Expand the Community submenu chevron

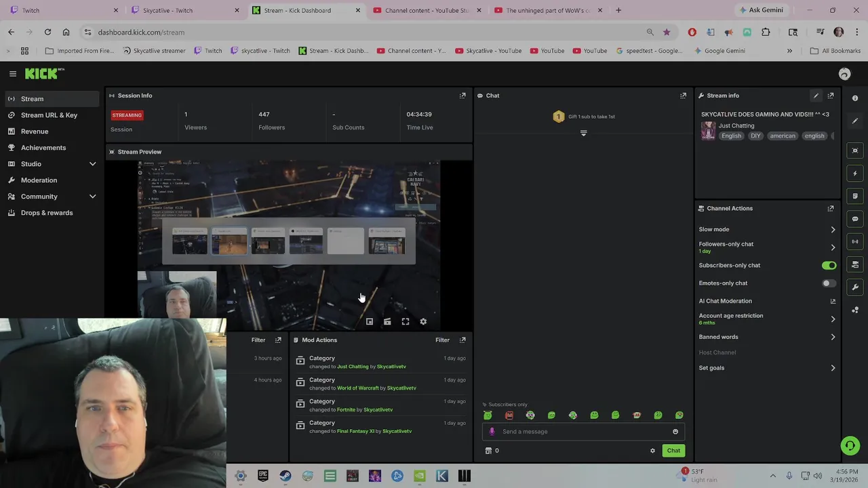point(93,197)
